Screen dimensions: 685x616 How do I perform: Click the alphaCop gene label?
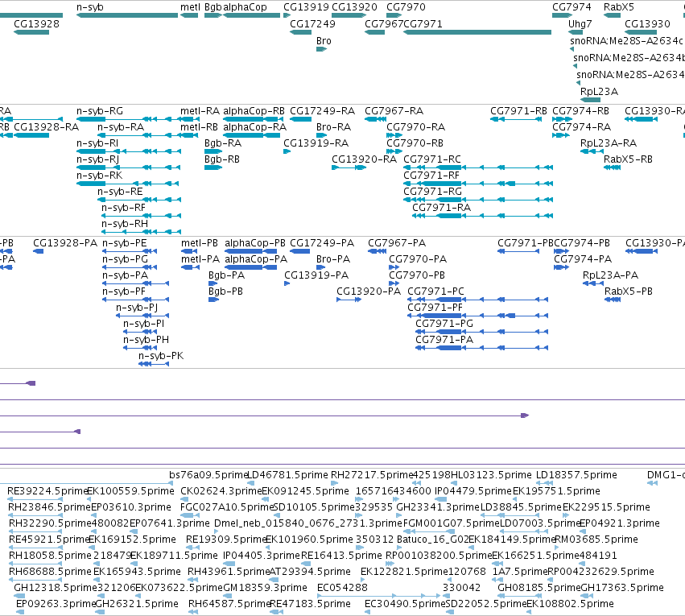click(245, 7)
